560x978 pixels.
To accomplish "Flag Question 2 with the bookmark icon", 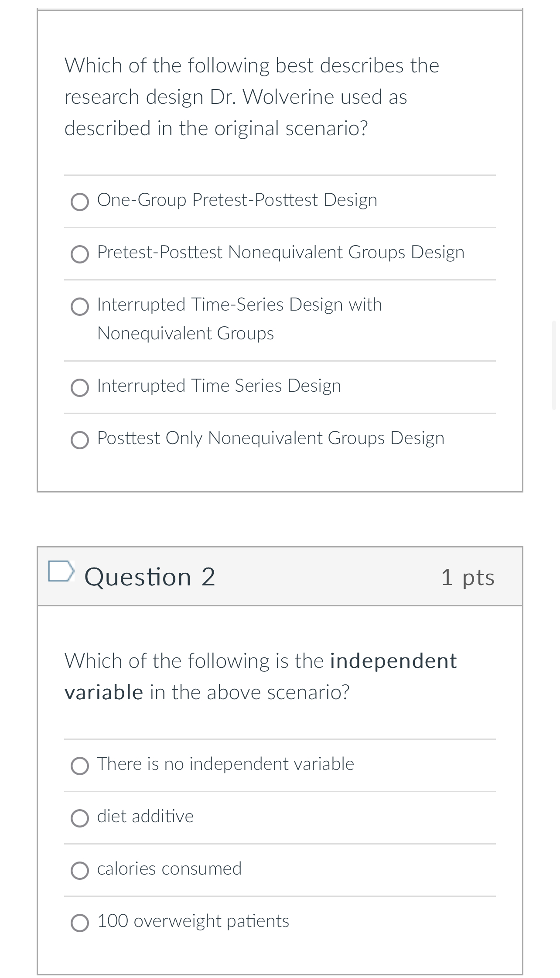I will point(61,571).
